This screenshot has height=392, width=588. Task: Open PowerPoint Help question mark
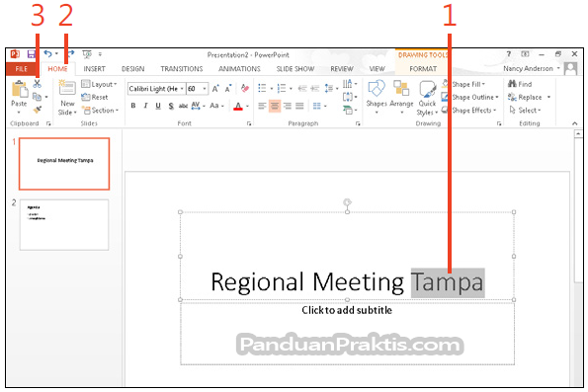(x=509, y=54)
